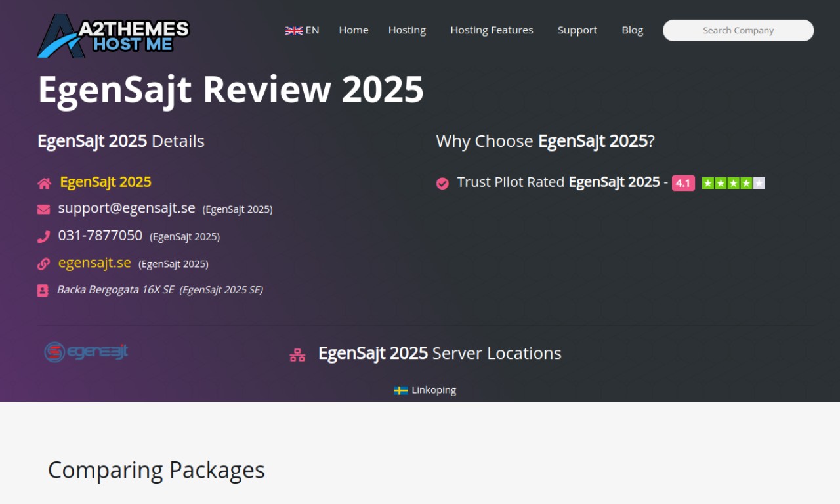Click the Linkoping server location text
The width and height of the screenshot is (840, 504).
click(x=434, y=390)
